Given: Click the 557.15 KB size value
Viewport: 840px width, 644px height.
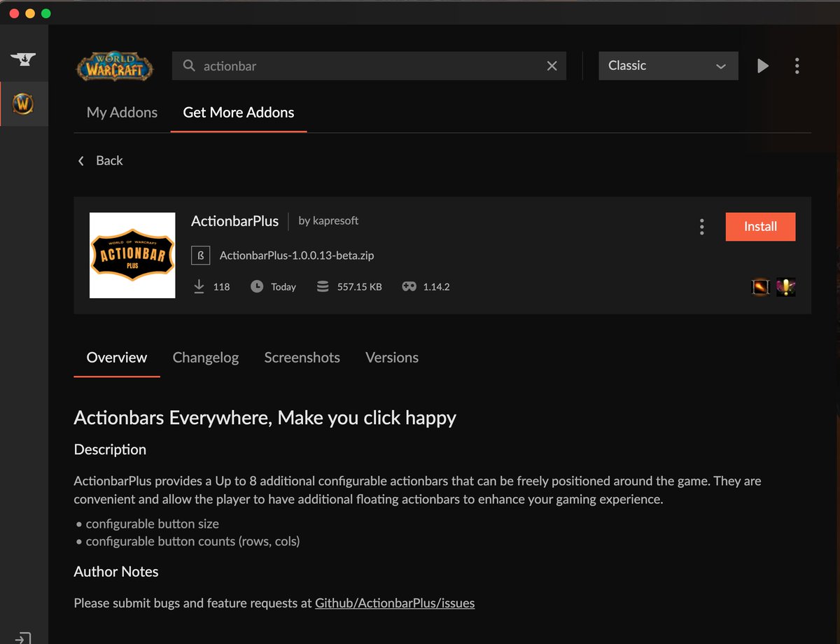Looking at the screenshot, I should click(x=359, y=287).
